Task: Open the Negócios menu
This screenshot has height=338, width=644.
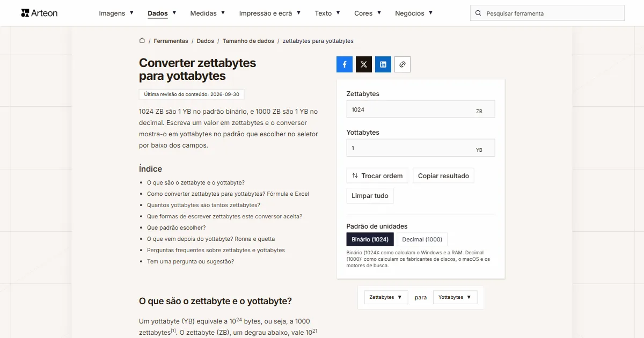Action: click(414, 13)
